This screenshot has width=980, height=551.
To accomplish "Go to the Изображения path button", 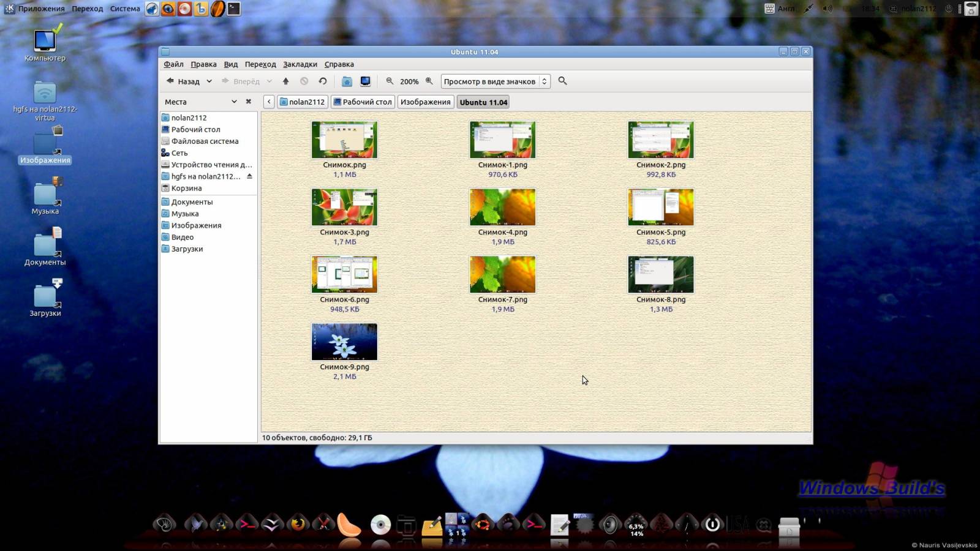I will point(426,102).
